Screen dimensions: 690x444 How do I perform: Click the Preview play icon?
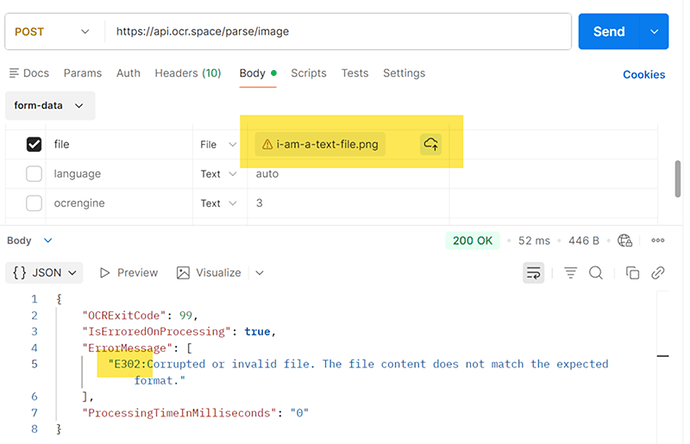click(104, 273)
